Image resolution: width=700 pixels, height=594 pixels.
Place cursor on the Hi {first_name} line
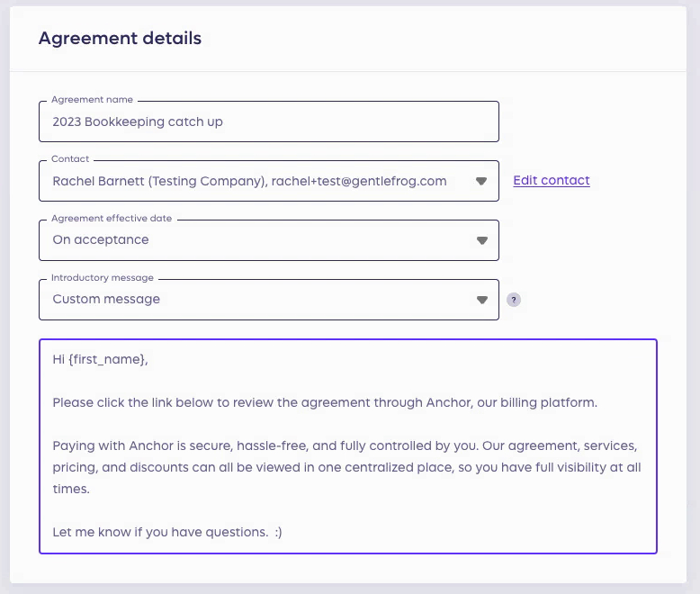click(100, 359)
